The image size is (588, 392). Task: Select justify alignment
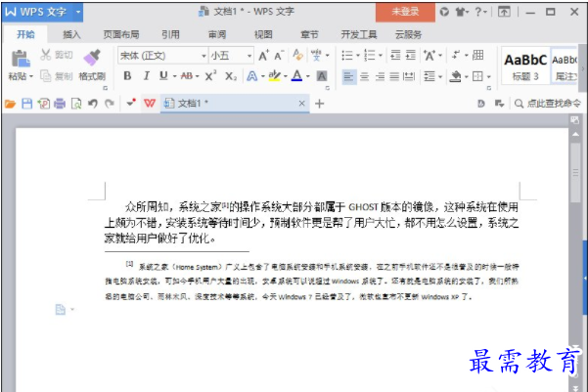394,77
